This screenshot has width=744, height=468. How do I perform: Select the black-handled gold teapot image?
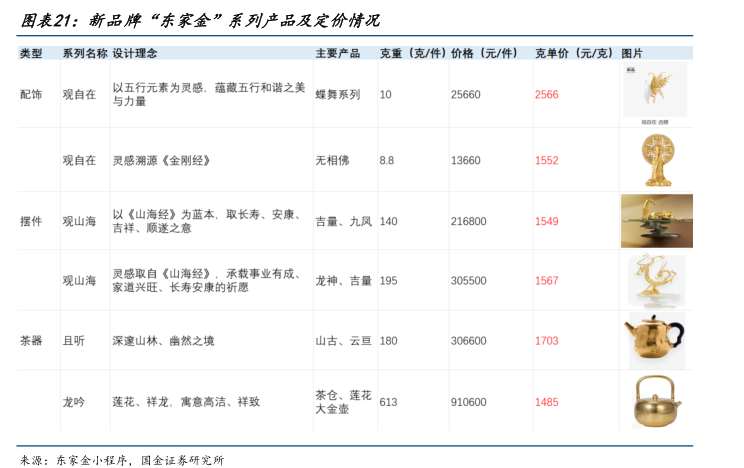(656, 340)
